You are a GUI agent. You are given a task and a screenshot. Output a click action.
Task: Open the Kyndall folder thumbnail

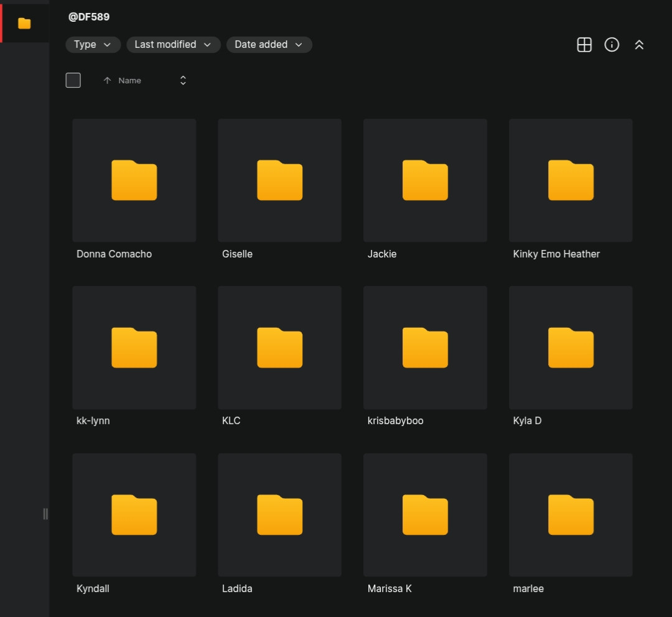tap(134, 515)
